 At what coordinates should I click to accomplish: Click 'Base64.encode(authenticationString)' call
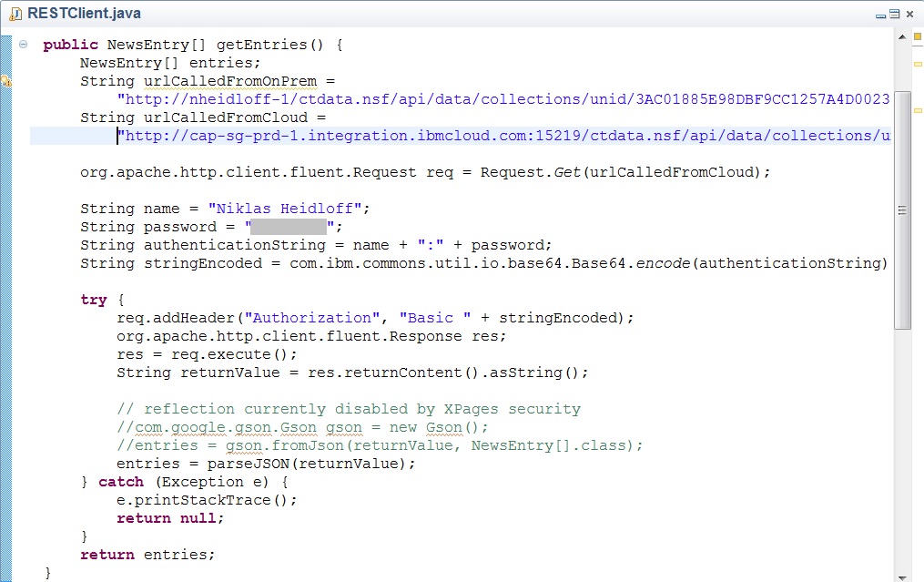(x=729, y=263)
